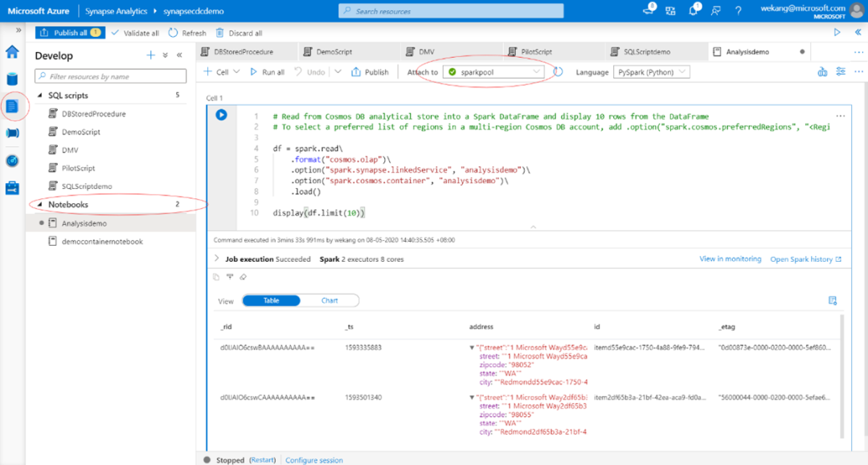
Task: Collapse the code cell with the caret
Action: [533, 226]
